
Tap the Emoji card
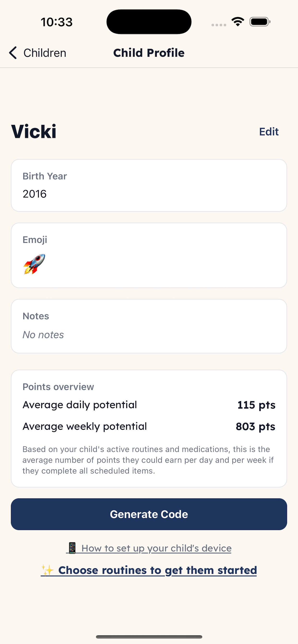pyautogui.click(x=149, y=255)
